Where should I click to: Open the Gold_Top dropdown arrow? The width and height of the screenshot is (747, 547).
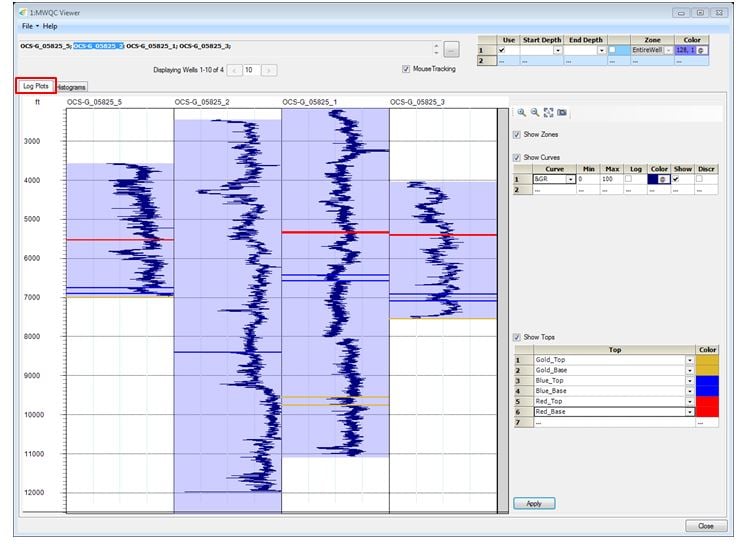[689, 360]
